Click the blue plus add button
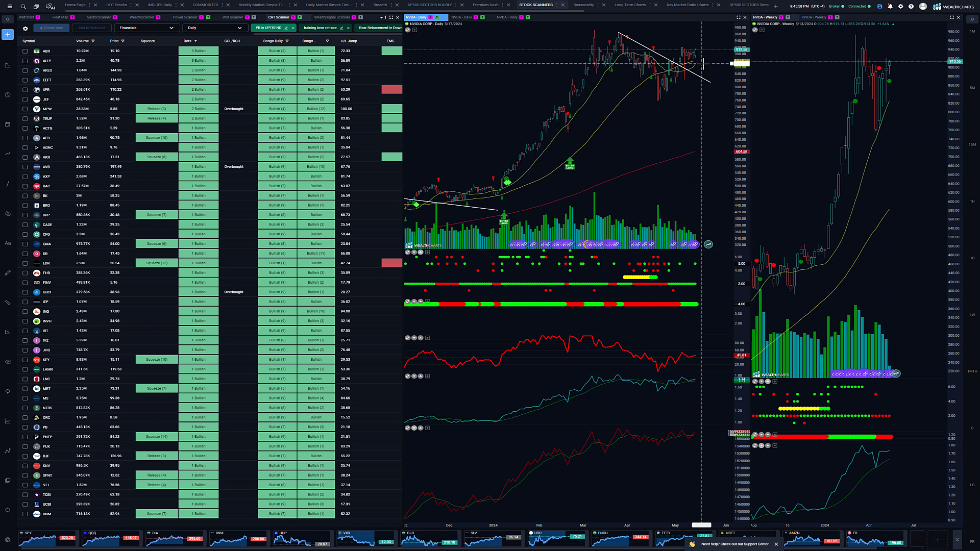Viewport: 980px width, 551px height. pyautogui.click(x=8, y=34)
